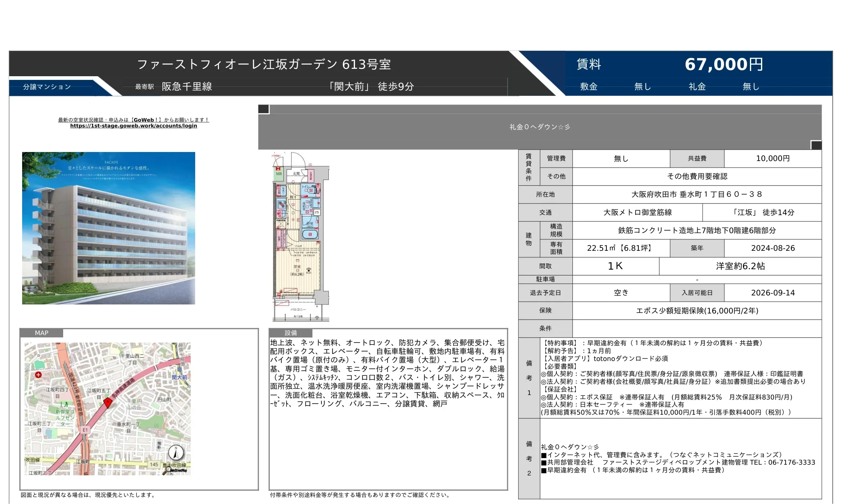This screenshot has width=843, height=504.
Task: Open the floor plan image
Action: [301, 237]
